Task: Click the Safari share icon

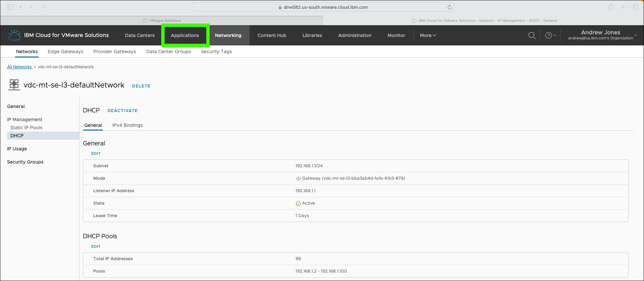Action: point(611,7)
